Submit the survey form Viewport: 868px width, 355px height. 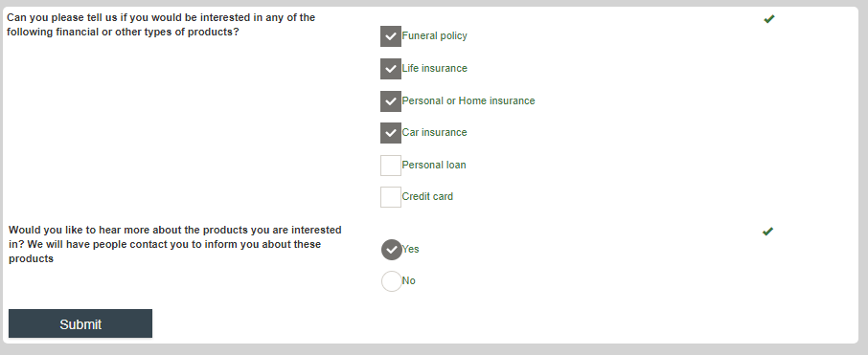point(80,323)
